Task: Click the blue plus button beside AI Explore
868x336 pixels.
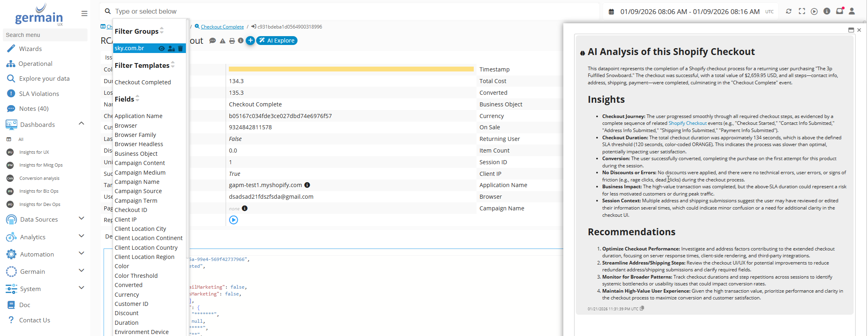Action: point(250,40)
